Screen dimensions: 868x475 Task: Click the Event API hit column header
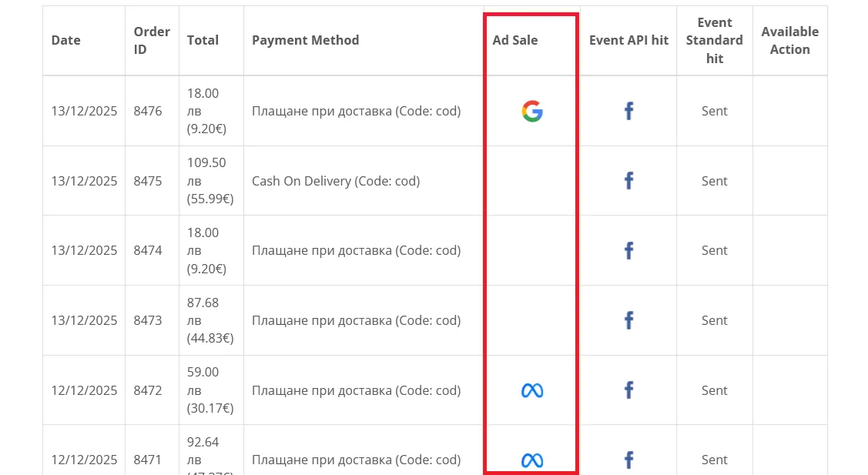tap(628, 40)
